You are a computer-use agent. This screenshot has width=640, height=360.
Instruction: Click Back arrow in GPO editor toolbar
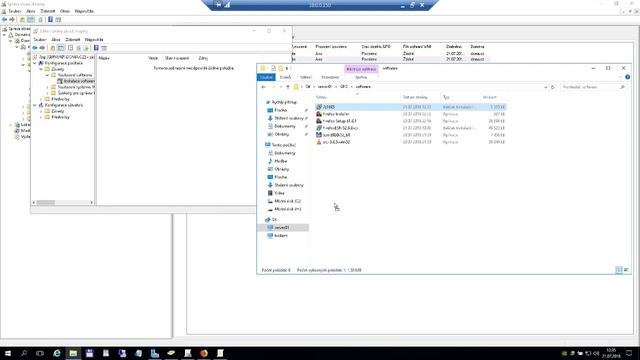(x=35, y=48)
